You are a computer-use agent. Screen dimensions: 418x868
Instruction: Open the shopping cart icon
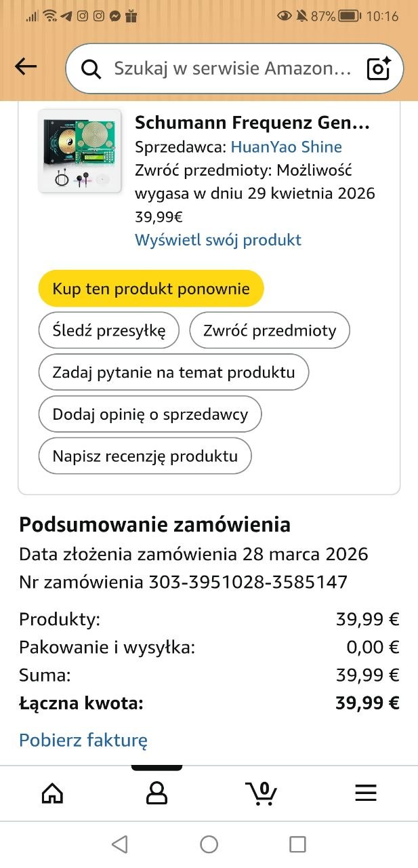click(261, 793)
